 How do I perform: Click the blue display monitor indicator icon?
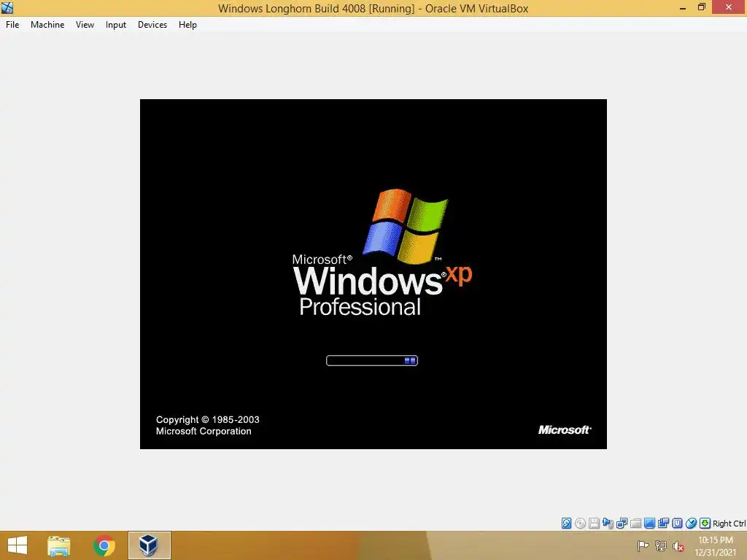tap(649, 524)
